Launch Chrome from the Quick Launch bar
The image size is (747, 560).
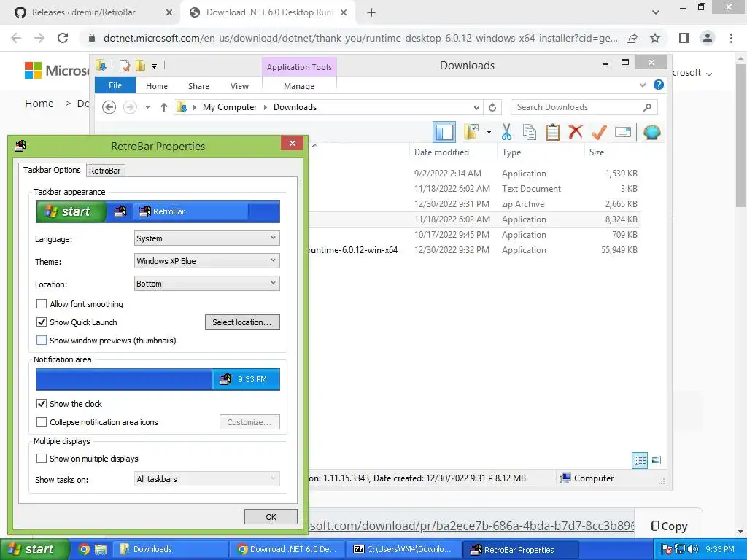[x=84, y=549]
